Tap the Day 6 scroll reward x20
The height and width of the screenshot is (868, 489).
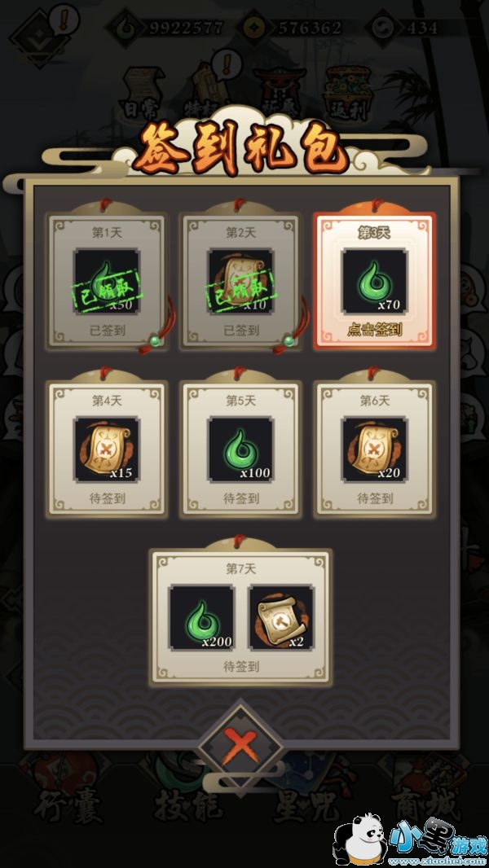click(x=374, y=449)
